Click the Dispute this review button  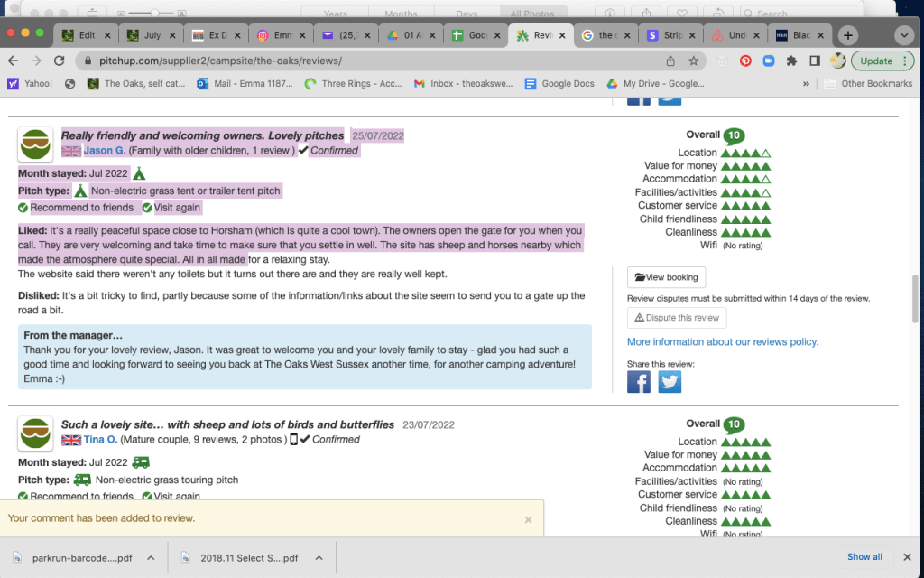(676, 318)
